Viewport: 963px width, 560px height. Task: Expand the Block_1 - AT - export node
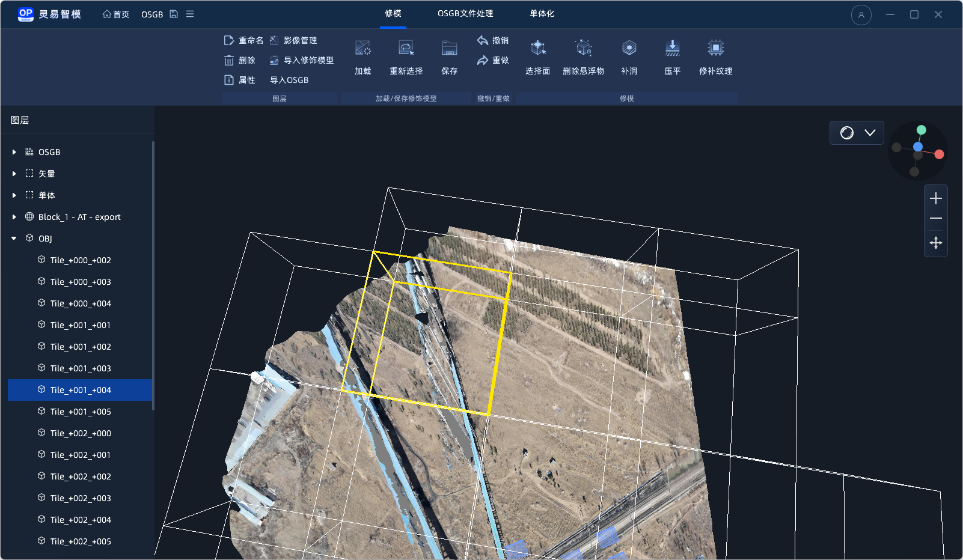[14, 217]
